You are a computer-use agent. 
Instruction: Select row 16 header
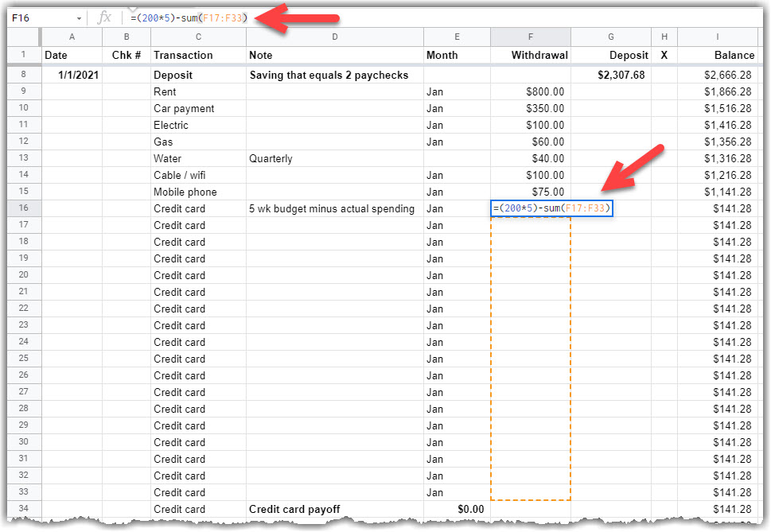(22, 208)
